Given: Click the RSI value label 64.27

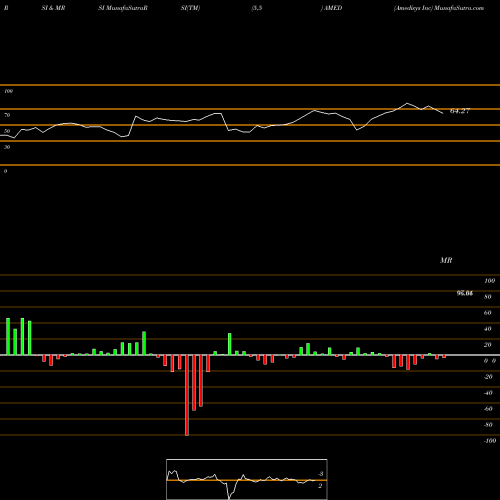Looking at the screenshot, I should click(x=460, y=111).
